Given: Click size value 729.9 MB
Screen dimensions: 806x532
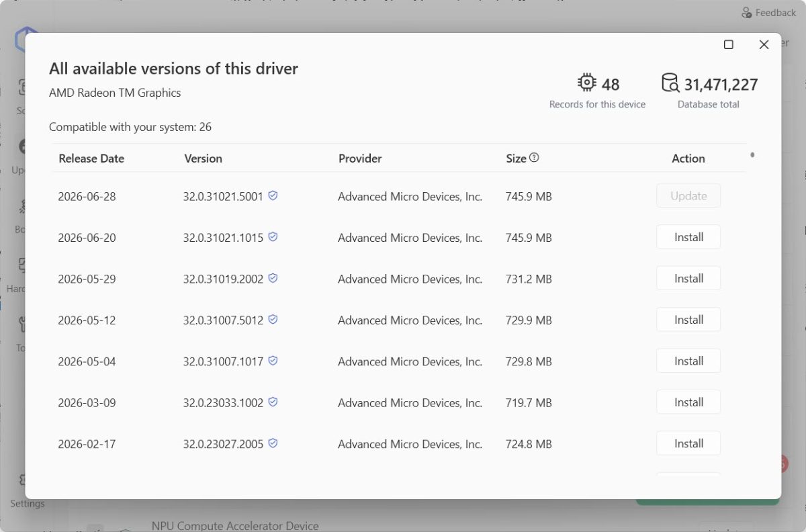Looking at the screenshot, I should [x=529, y=320].
